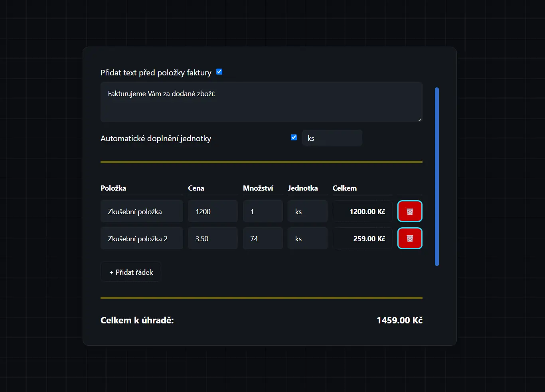This screenshot has width=545, height=392.
Task: Select the quantity field containing 1
Action: click(x=263, y=211)
